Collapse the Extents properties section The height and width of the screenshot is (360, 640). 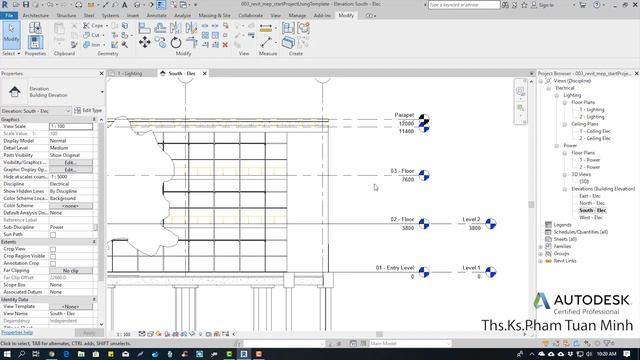[94, 242]
